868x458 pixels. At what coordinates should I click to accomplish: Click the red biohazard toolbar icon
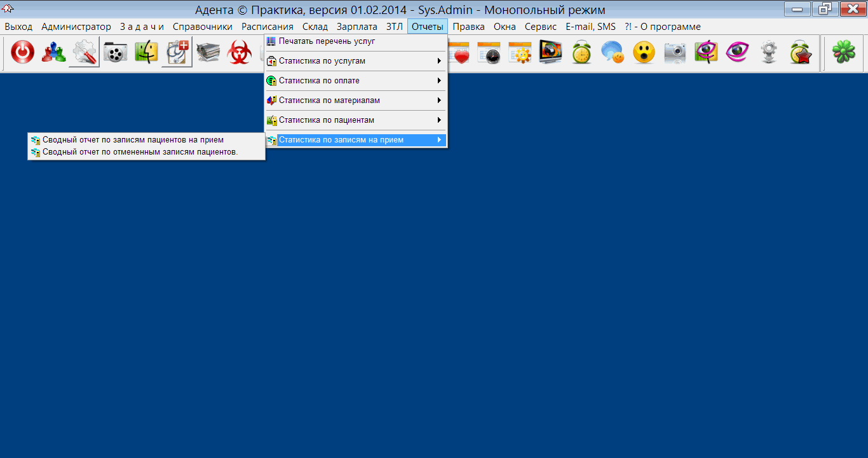click(240, 53)
